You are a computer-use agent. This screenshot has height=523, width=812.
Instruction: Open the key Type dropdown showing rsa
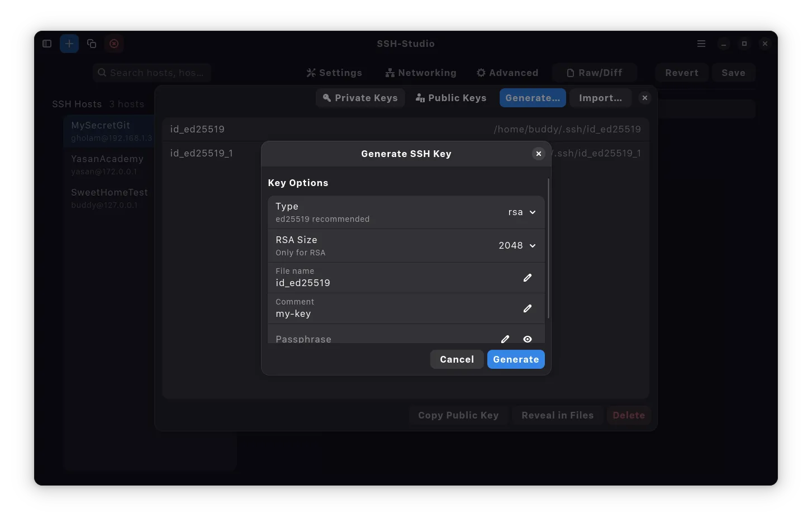pos(522,212)
